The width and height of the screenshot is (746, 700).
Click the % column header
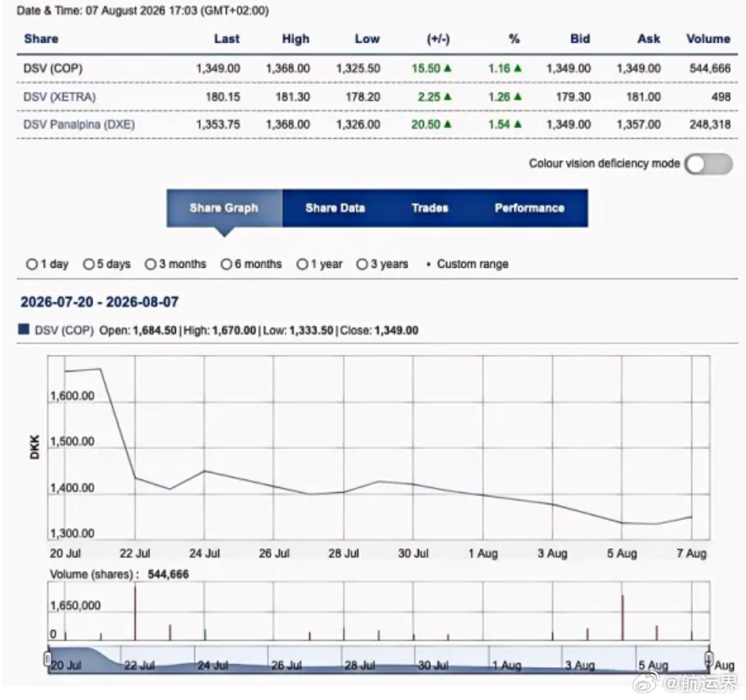(x=514, y=39)
